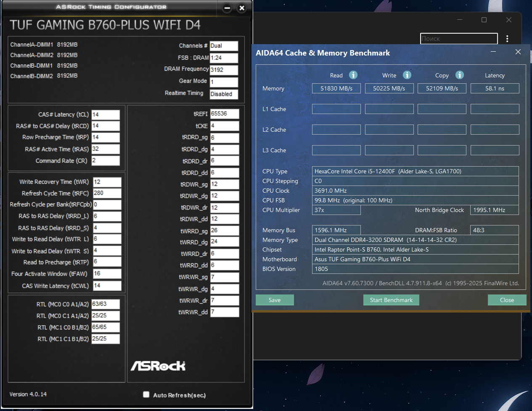The width and height of the screenshot is (532, 411).
Task: Click the tCKE value field
Action: point(225,126)
